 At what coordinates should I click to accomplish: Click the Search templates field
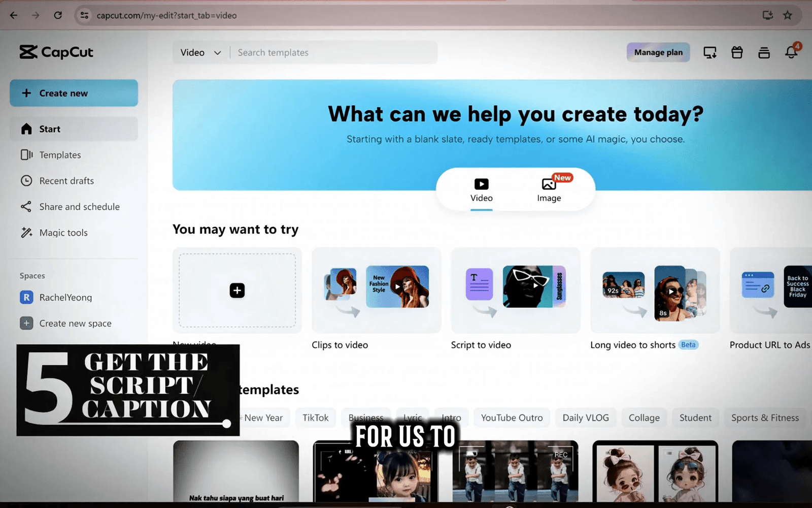(333, 52)
